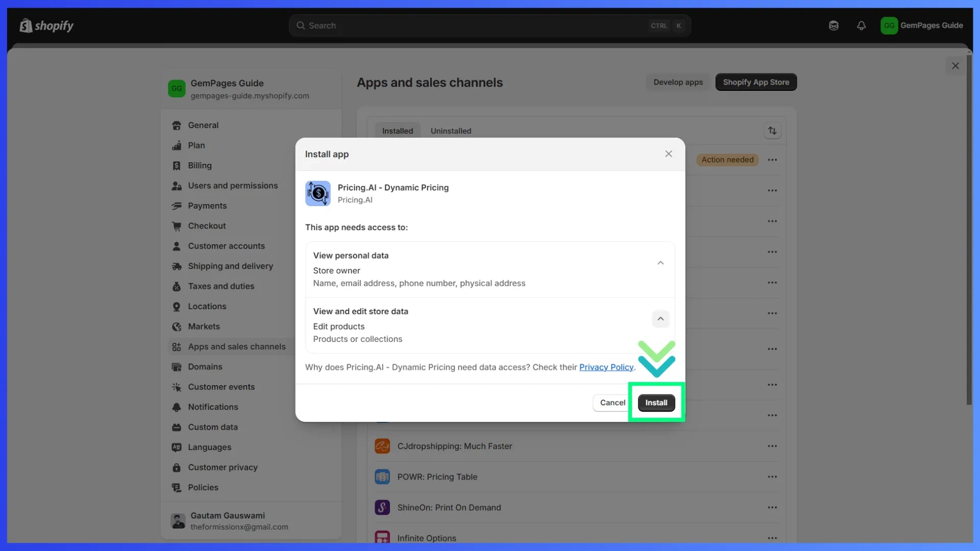Click the Customer events icon
The image size is (980, 551).
[177, 387]
